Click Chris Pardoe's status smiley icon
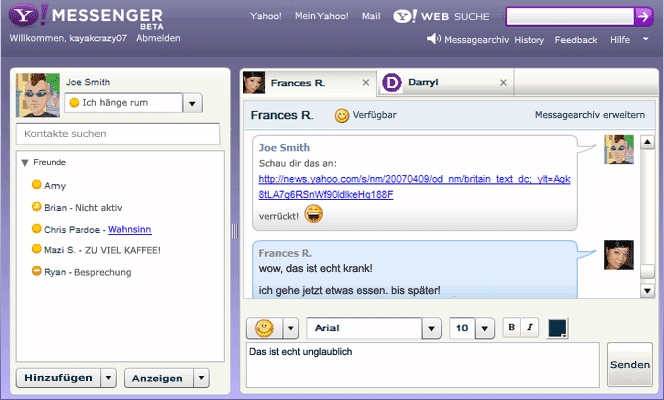The image size is (664, 400). 37,229
